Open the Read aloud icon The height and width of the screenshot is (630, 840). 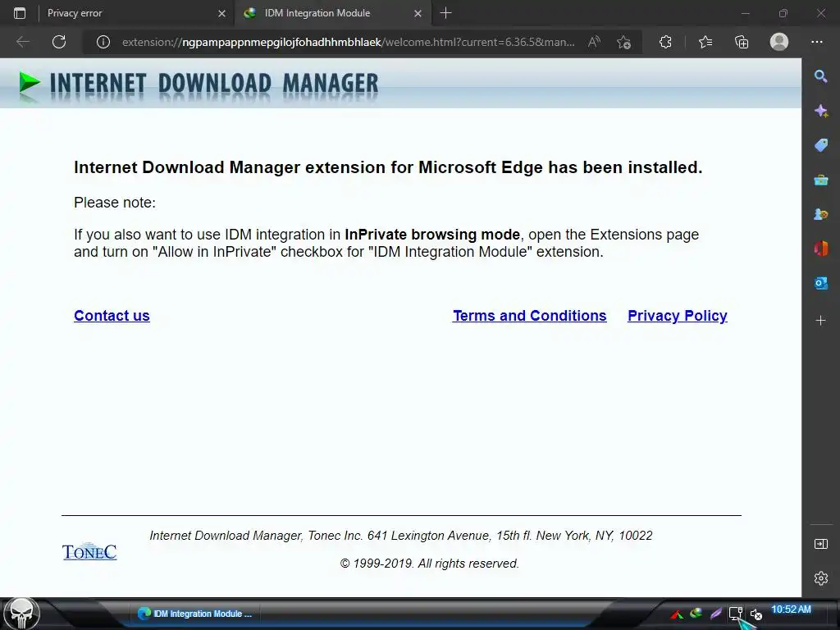[594, 43]
